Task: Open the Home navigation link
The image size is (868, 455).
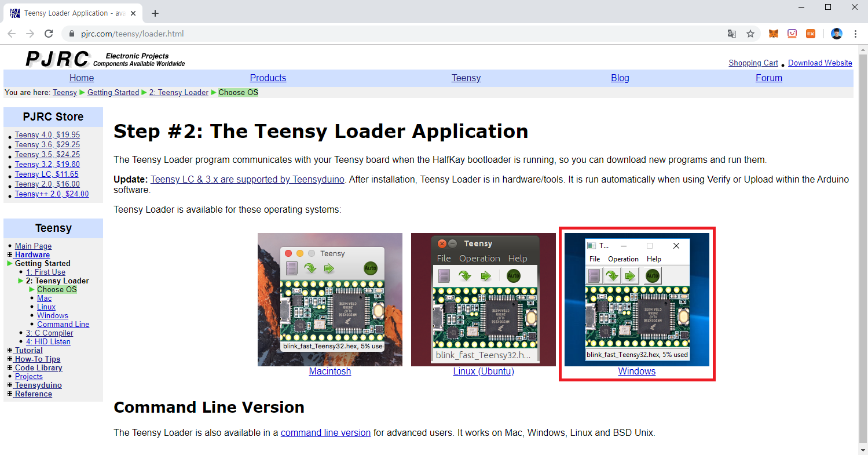Action: tap(82, 78)
